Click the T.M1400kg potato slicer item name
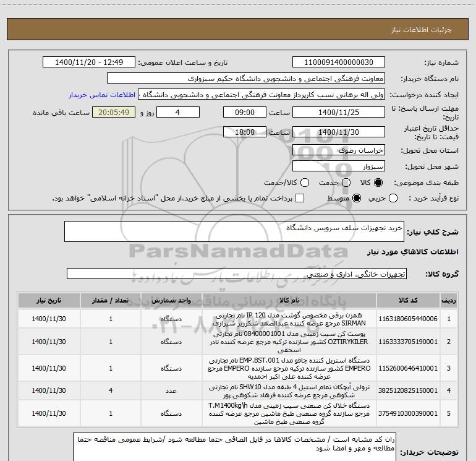Viewport: 476px width, 461px height. tap(289, 413)
